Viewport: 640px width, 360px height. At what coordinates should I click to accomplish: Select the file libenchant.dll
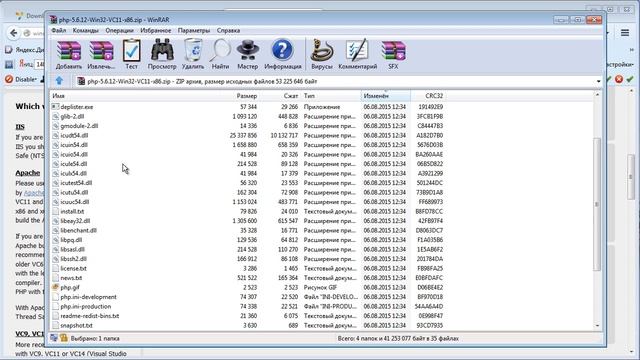pyautogui.click(x=78, y=230)
